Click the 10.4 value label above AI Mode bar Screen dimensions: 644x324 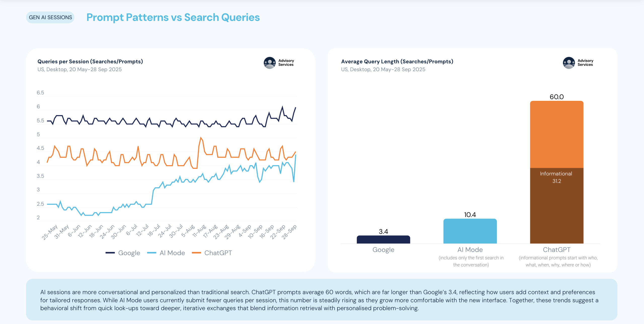[470, 215]
